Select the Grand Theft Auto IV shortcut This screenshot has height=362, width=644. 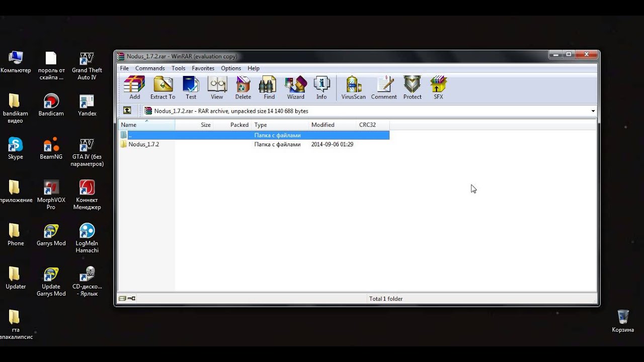[87, 65]
